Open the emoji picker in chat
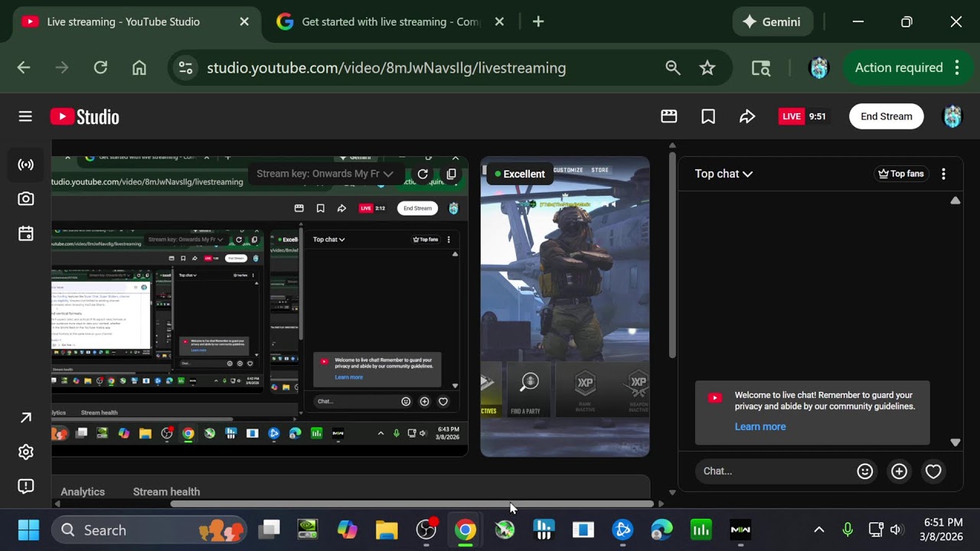980x551 pixels. pos(865,471)
